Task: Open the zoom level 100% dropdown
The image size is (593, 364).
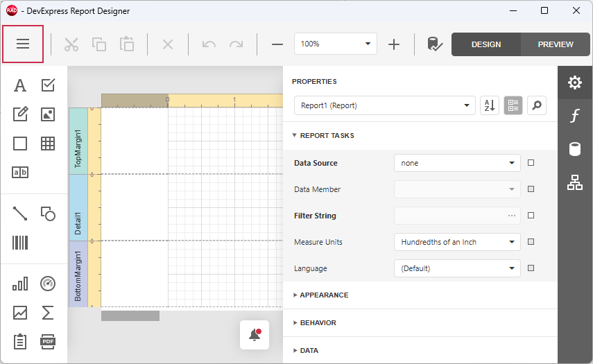Action: (336, 44)
